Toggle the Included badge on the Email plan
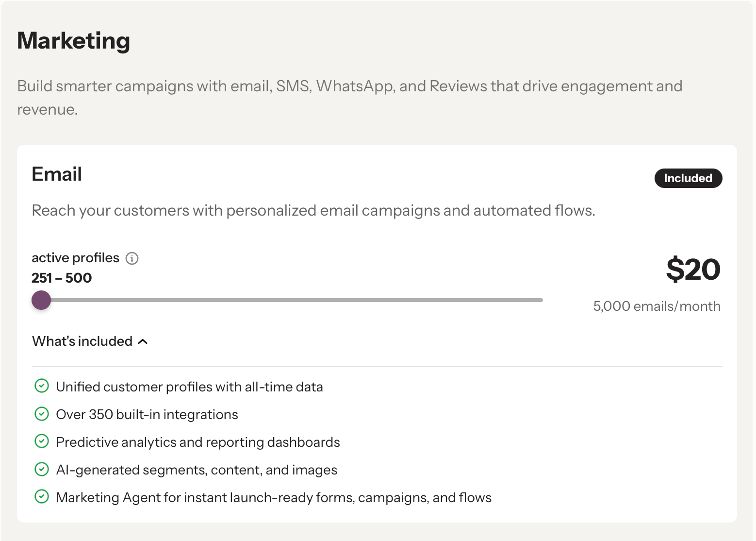756x541 pixels. (688, 178)
